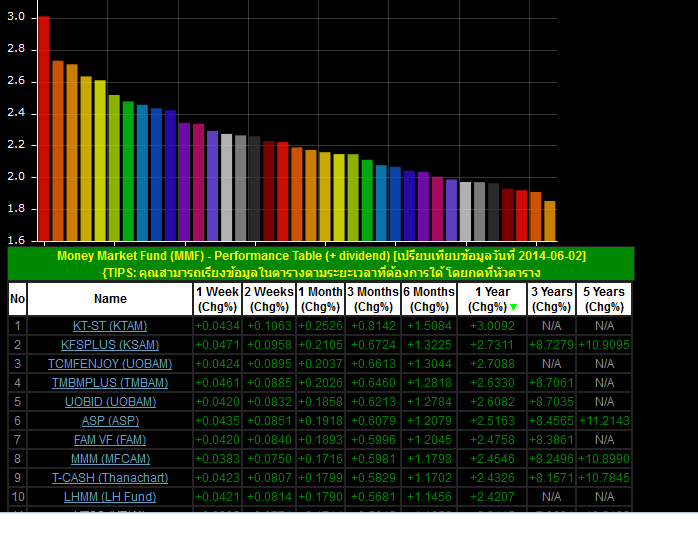The height and width of the screenshot is (537, 698).
Task: Select the +1.5084 six-month value
Action: [429, 326]
